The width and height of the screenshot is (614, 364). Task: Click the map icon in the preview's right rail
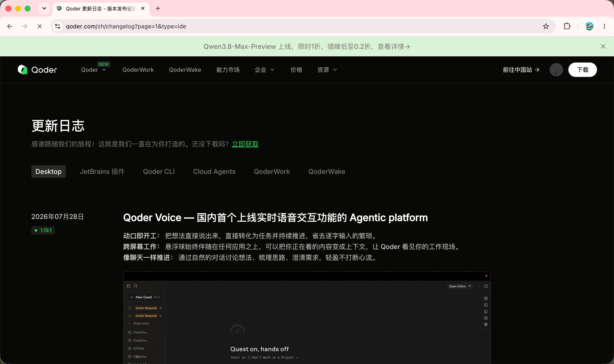click(x=486, y=298)
